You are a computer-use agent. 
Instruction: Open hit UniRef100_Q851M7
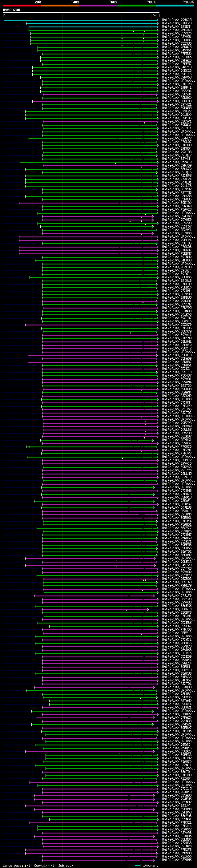coord(177,304)
